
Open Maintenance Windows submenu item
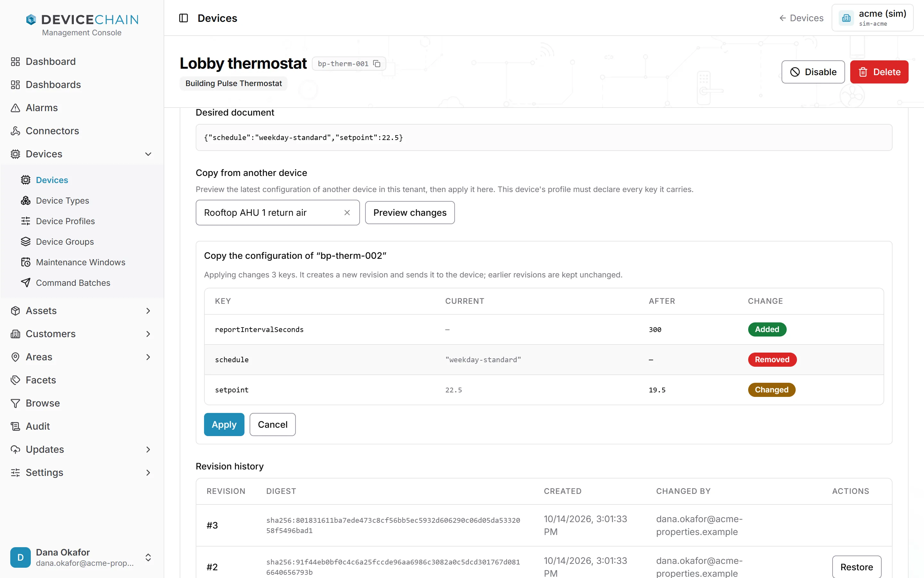coord(81,262)
